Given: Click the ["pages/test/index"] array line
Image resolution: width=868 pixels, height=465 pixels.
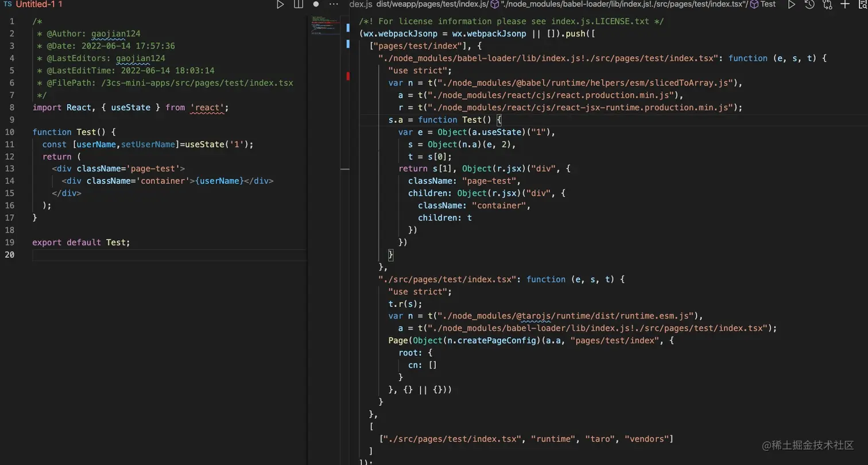Looking at the screenshot, I should tap(426, 46).
